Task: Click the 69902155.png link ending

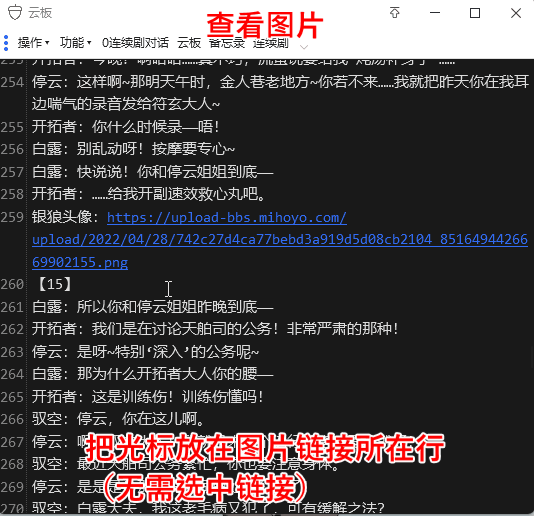Action: click(80, 262)
